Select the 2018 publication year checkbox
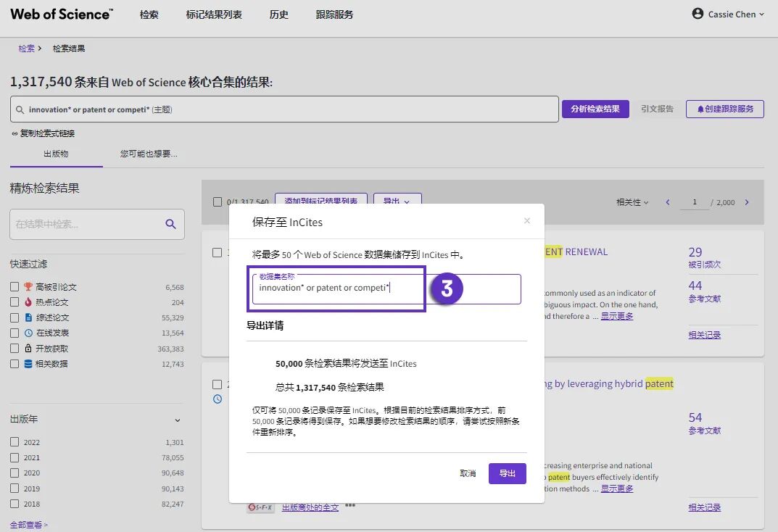Viewport: 778px width, 532px height. click(15, 503)
